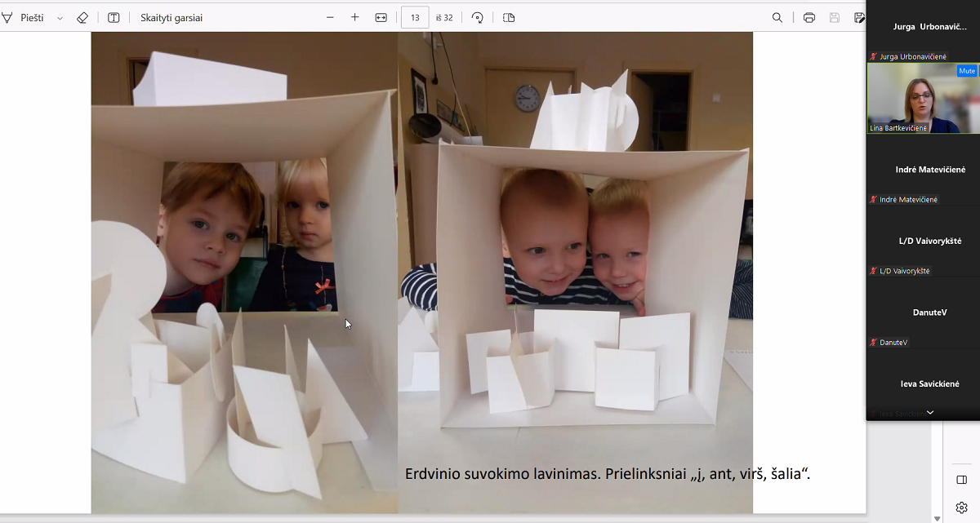The image size is (980, 523).
Task: Select Jurga Urbonavičienė participant tile
Action: 923,31
